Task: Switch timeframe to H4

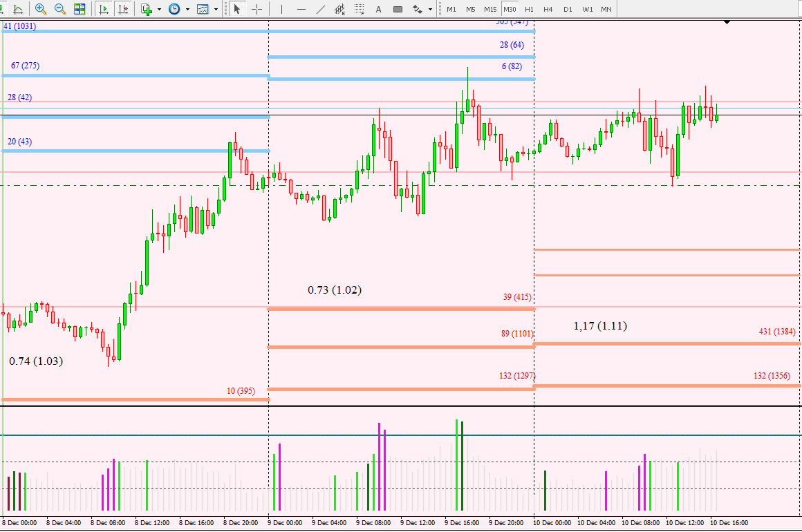Action: point(548,9)
